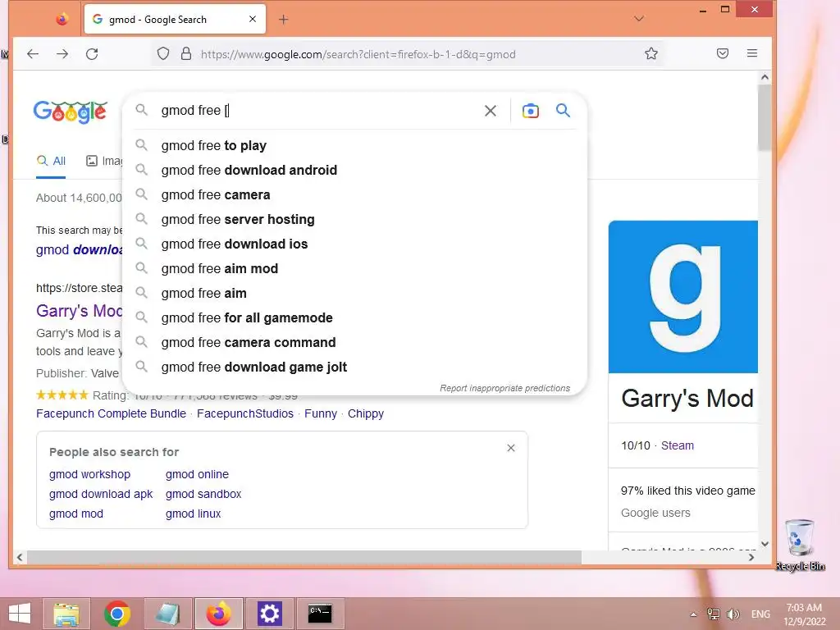Click inside the gmod free search field

[316, 111]
